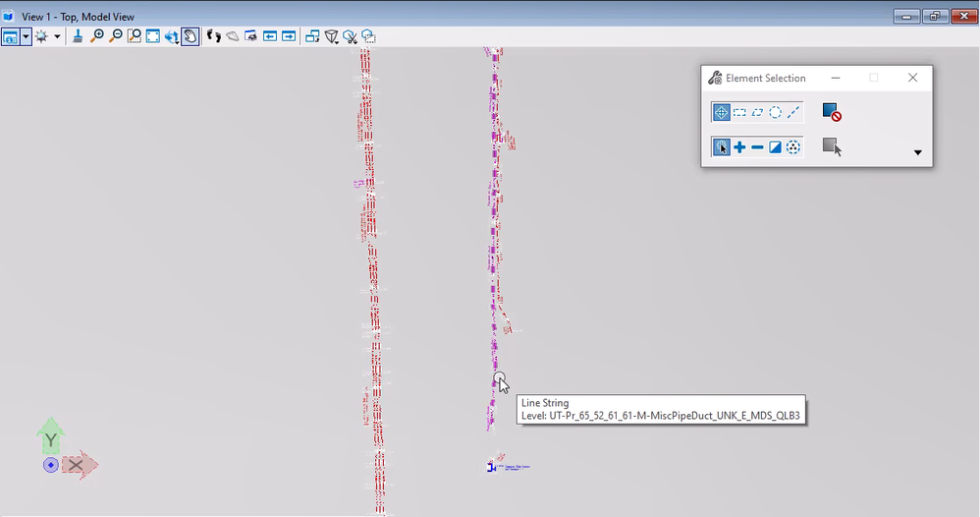
Task: Set selection mode to Subtract minus
Action: click(x=757, y=147)
